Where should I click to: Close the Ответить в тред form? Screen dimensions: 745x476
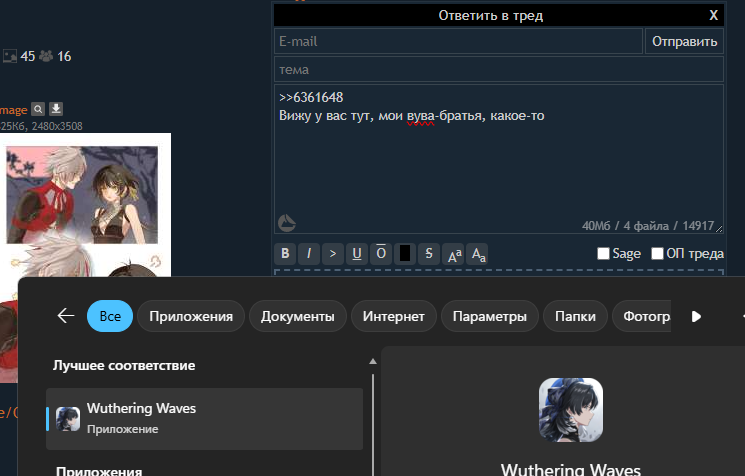pos(714,15)
